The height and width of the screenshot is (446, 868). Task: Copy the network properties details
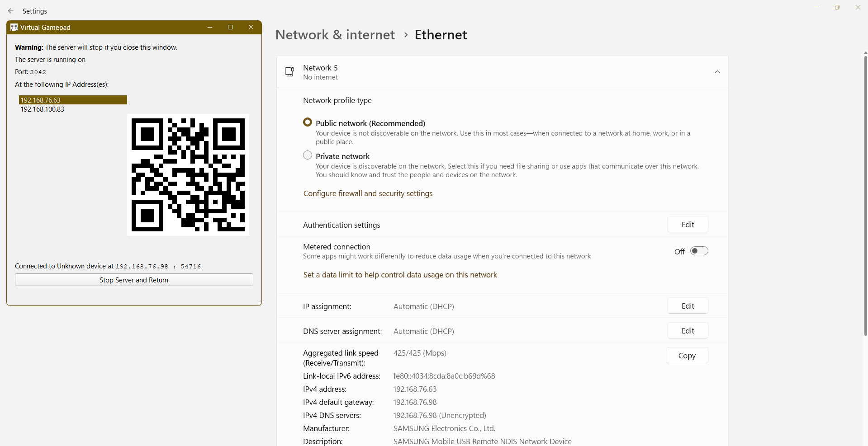pos(687,356)
